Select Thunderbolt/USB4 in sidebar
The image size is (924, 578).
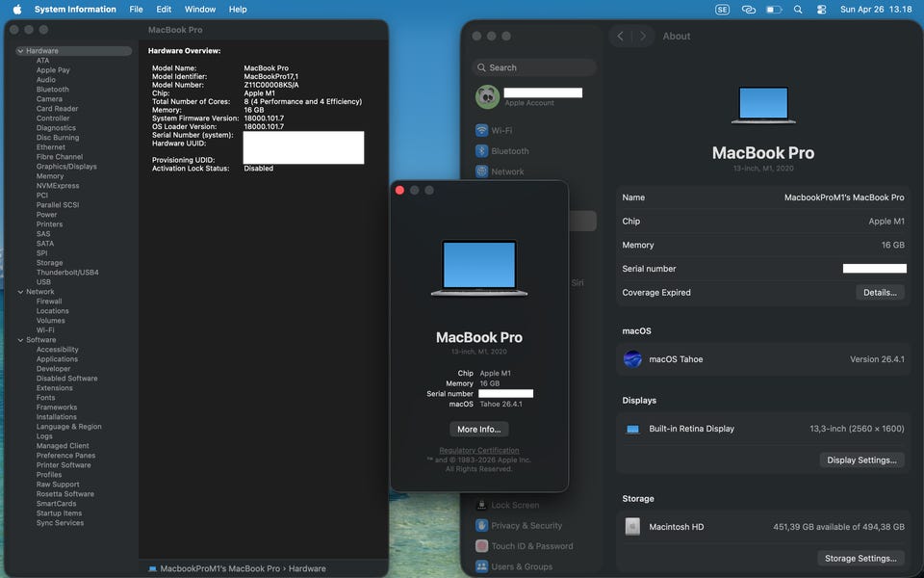pyautogui.click(x=67, y=273)
